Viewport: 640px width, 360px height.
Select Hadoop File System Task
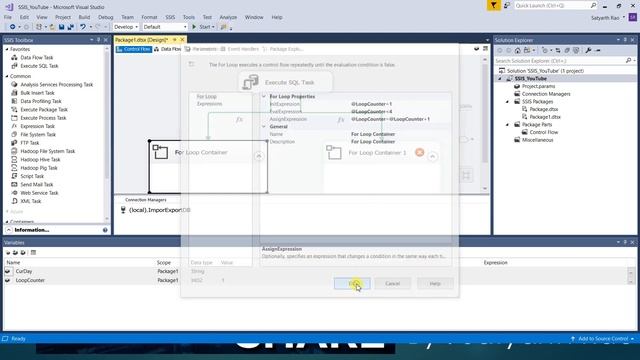coord(48,151)
